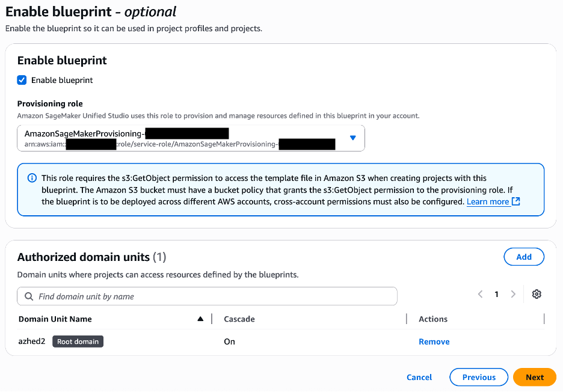Sort by the Domain Unit Name column header
The height and width of the screenshot is (392, 563).
coord(55,319)
